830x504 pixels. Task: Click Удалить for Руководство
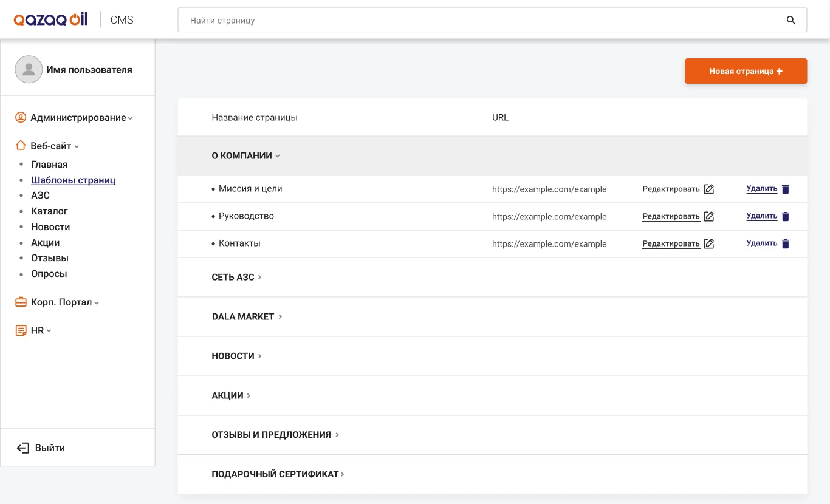pos(762,216)
